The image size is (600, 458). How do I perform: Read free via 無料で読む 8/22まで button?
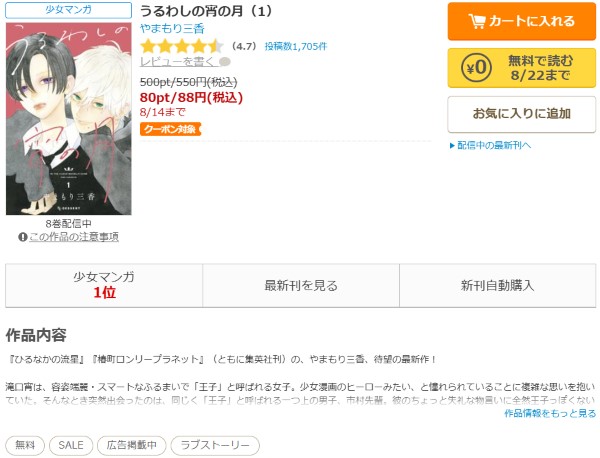click(522, 68)
